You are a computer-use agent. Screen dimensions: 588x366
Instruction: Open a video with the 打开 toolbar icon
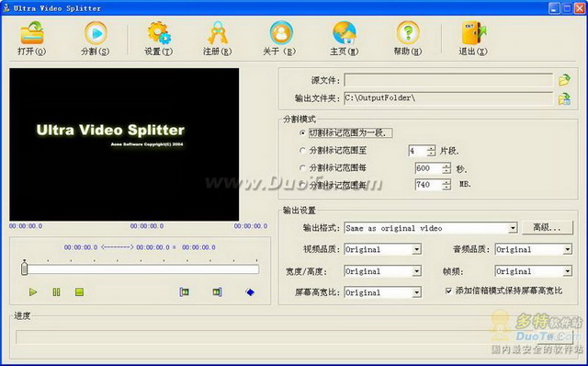coord(32,33)
